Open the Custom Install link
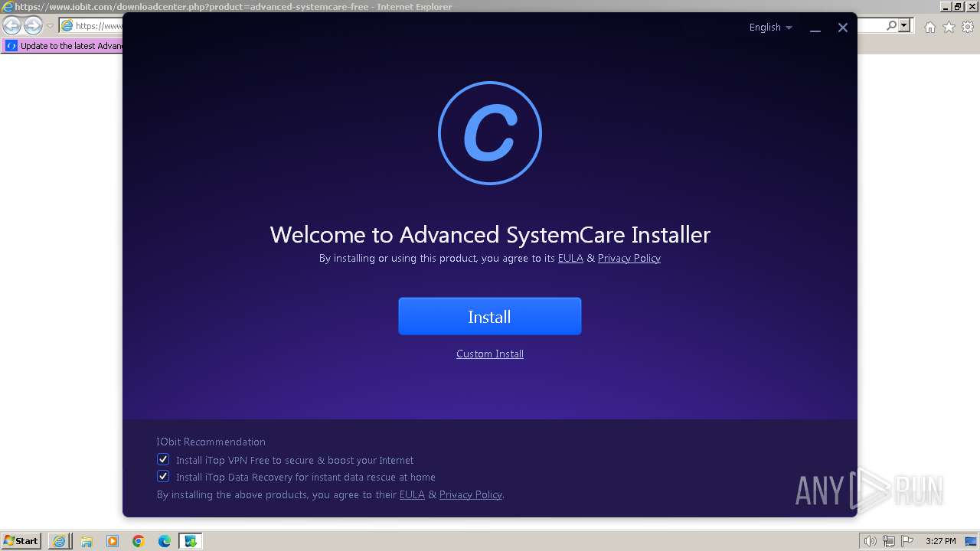 tap(490, 354)
